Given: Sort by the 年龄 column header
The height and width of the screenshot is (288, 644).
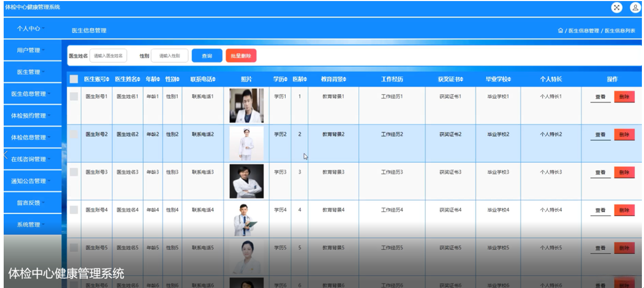Looking at the screenshot, I should pos(153,79).
